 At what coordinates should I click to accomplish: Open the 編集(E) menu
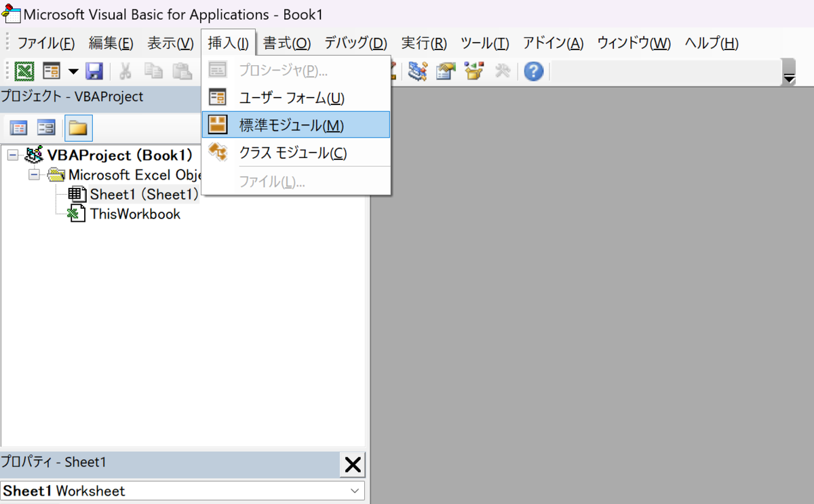[x=111, y=43]
